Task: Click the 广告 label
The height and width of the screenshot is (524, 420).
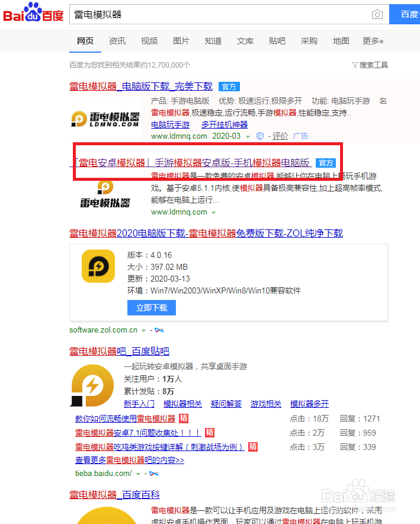Action: pyautogui.click(x=300, y=136)
